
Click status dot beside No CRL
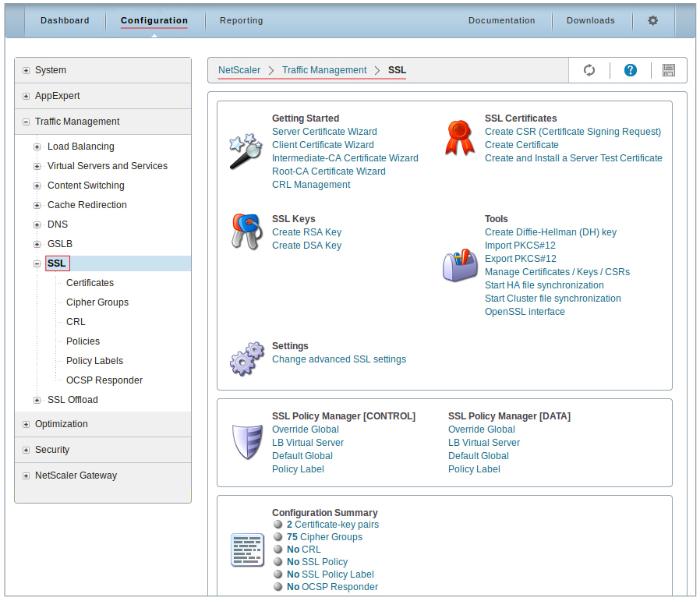coord(278,550)
